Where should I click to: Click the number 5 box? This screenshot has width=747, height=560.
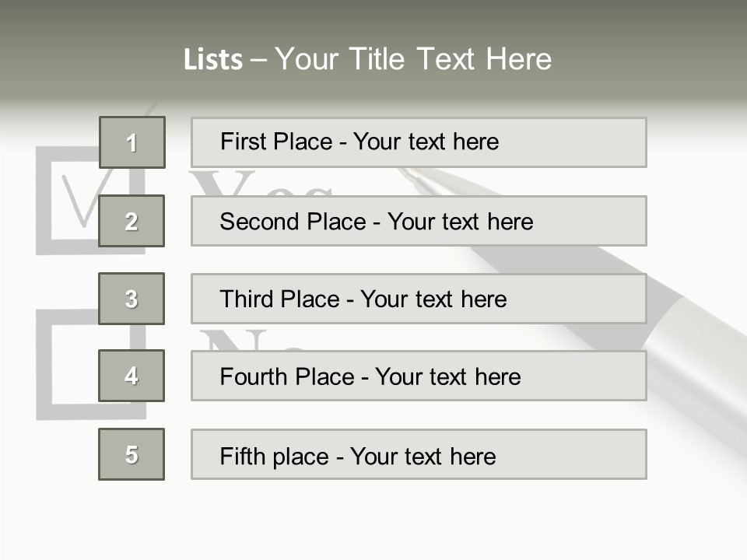tap(132, 454)
